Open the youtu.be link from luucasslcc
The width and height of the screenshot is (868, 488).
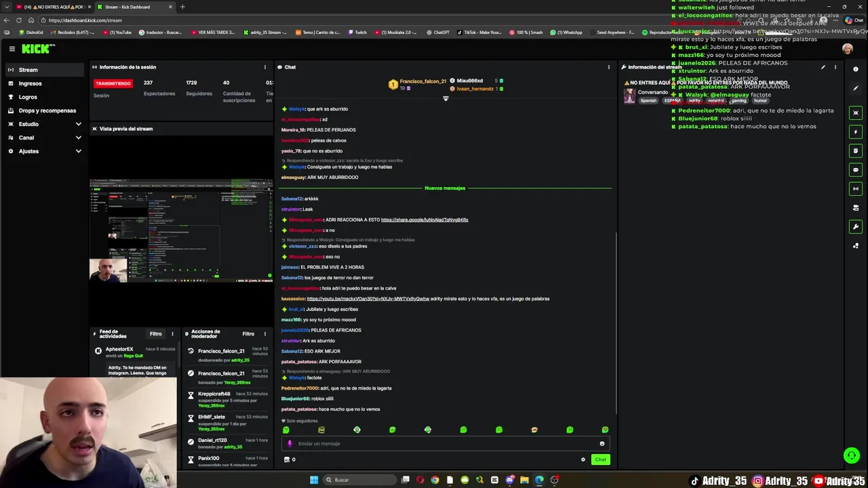(368, 298)
